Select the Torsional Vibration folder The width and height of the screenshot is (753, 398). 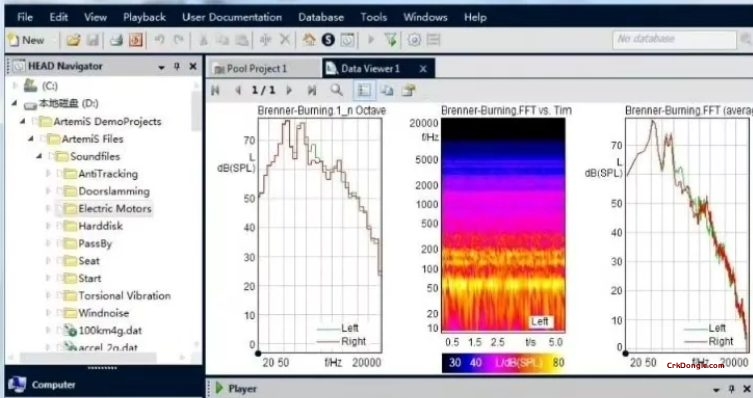(124, 295)
